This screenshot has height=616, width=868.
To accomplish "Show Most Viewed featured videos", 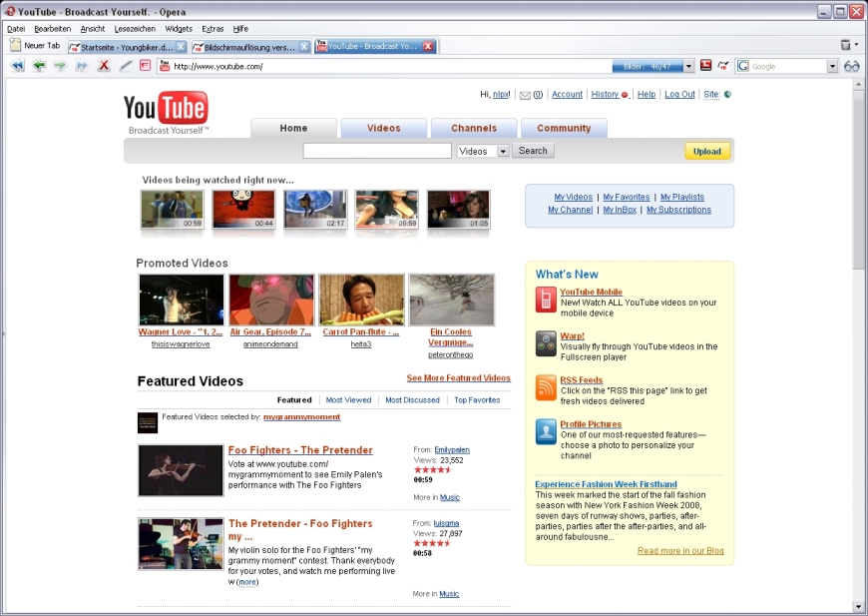I will click(x=348, y=400).
